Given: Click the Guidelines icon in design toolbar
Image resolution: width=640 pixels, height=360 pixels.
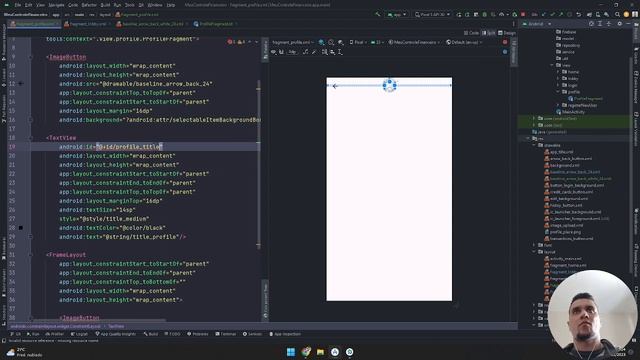Looking at the screenshot, I should pos(340,52).
